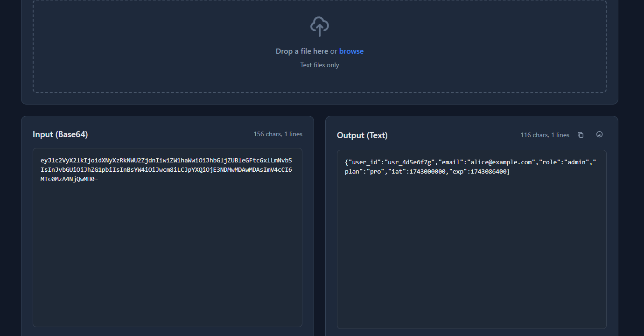This screenshot has width=644, height=336.
Task: Click the '116 chars, 1 lines' output counter
Action: (x=545, y=135)
